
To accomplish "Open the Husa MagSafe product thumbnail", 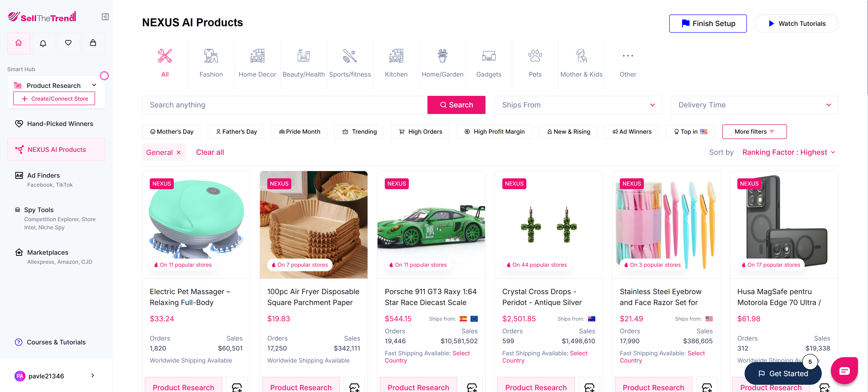I will pyautogui.click(x=784, y=225).
